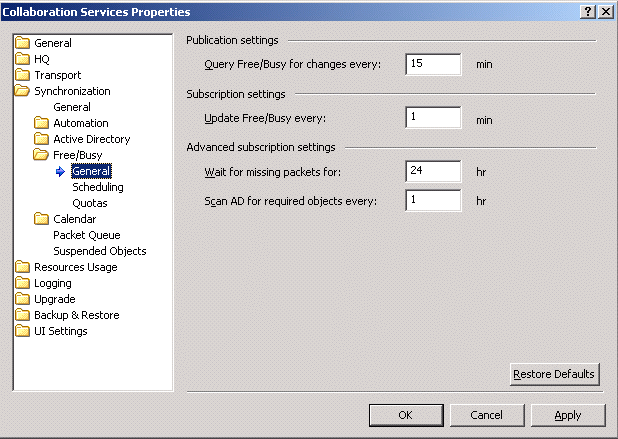This screenshot has width=618, height=439.
Task: Open Suspended Objects in the tree
Action: pyautogui.click(x=99, y=251)
